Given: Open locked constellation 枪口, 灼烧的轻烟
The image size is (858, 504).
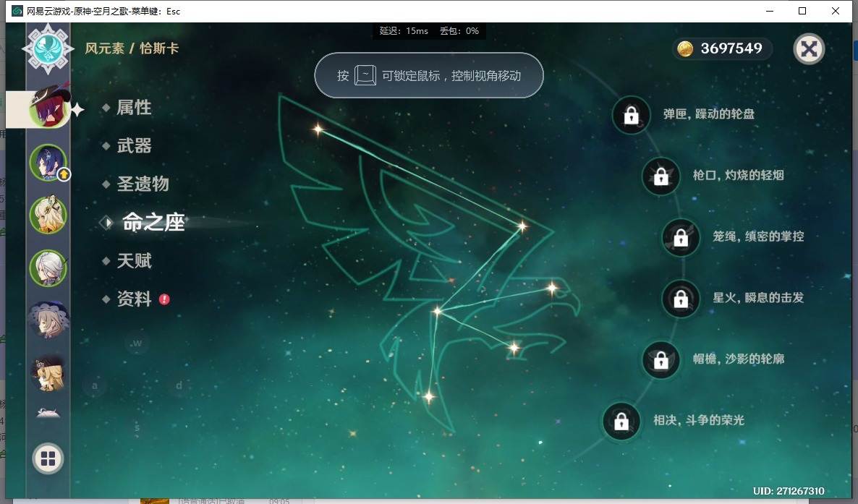Looking at the screenshot, I should pos(661,176).
